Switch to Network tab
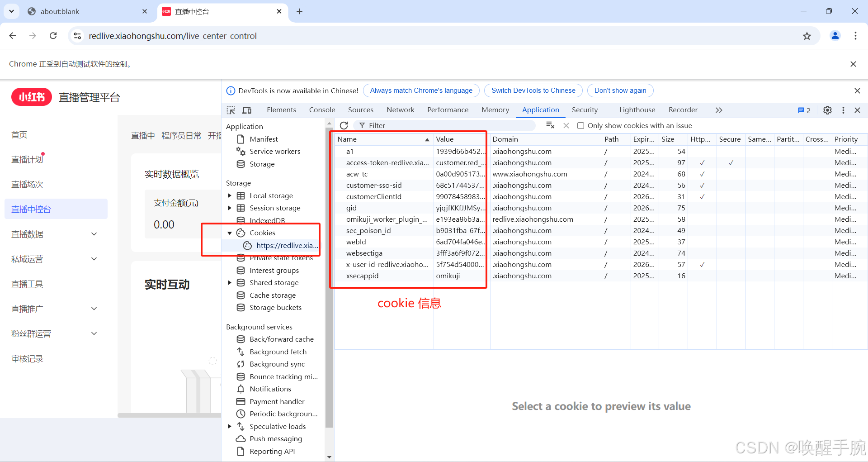Viewport: 868px width, 462px height. point(400,110)
